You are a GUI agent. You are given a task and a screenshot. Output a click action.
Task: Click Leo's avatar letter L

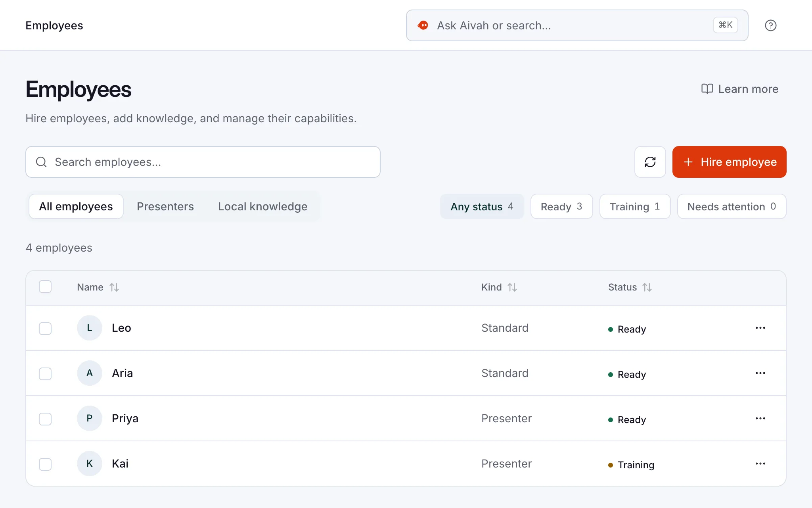(x=90, y=328)
